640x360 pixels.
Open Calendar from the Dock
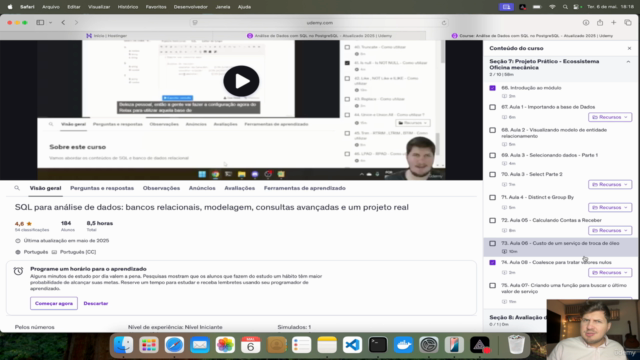tap(251, 345)
